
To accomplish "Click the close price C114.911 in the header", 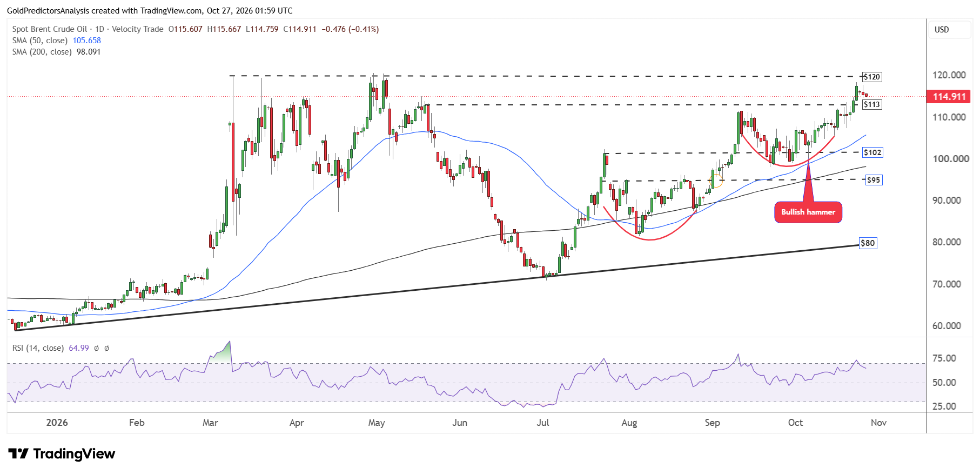I will coord(300,29).
